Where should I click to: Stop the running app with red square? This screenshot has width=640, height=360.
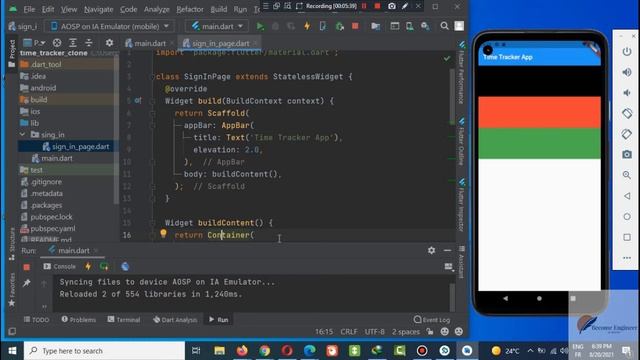[x=355, y=26]
